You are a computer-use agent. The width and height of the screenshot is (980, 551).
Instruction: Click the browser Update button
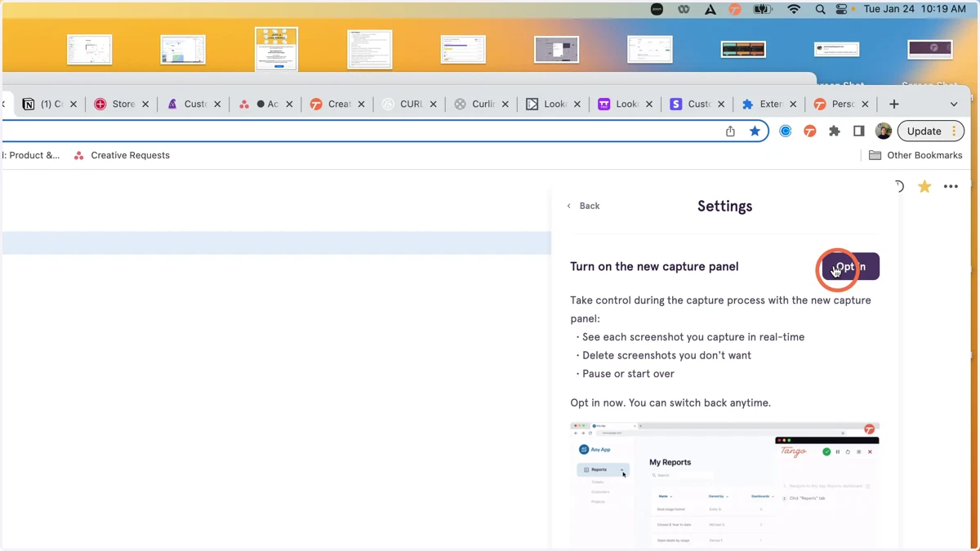pyautogui.click(x=931, y=131)
